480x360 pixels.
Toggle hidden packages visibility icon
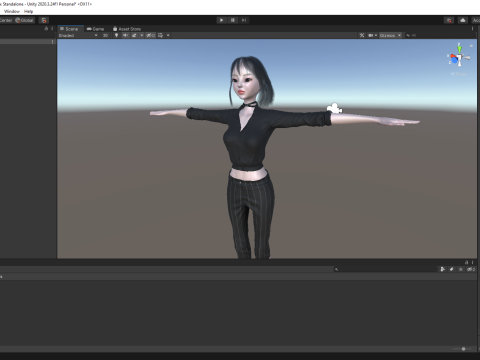click(x=471, y=269)
